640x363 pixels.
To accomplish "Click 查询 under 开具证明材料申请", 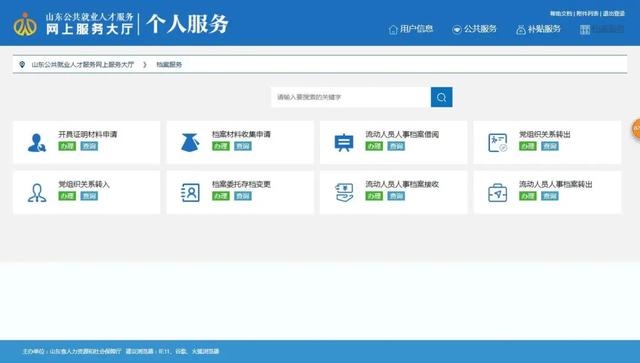I will (x=89, y=146).
